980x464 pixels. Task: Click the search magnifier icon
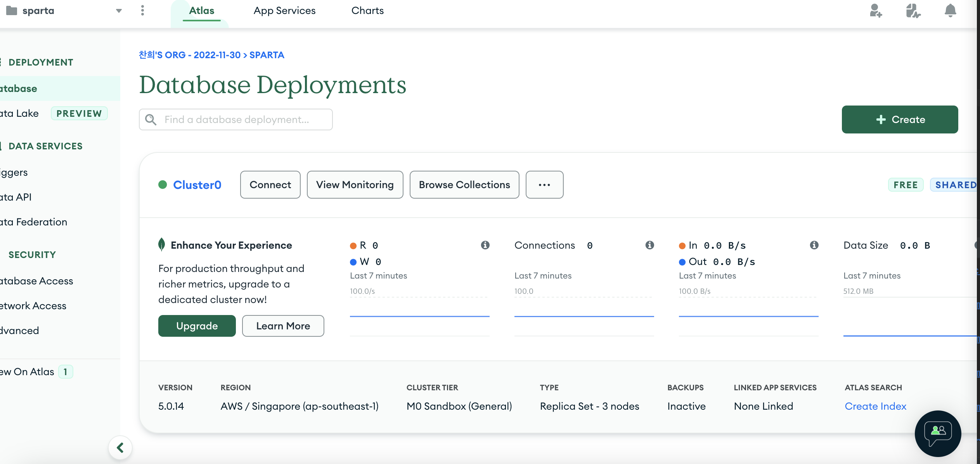click(x=151, y=119)
